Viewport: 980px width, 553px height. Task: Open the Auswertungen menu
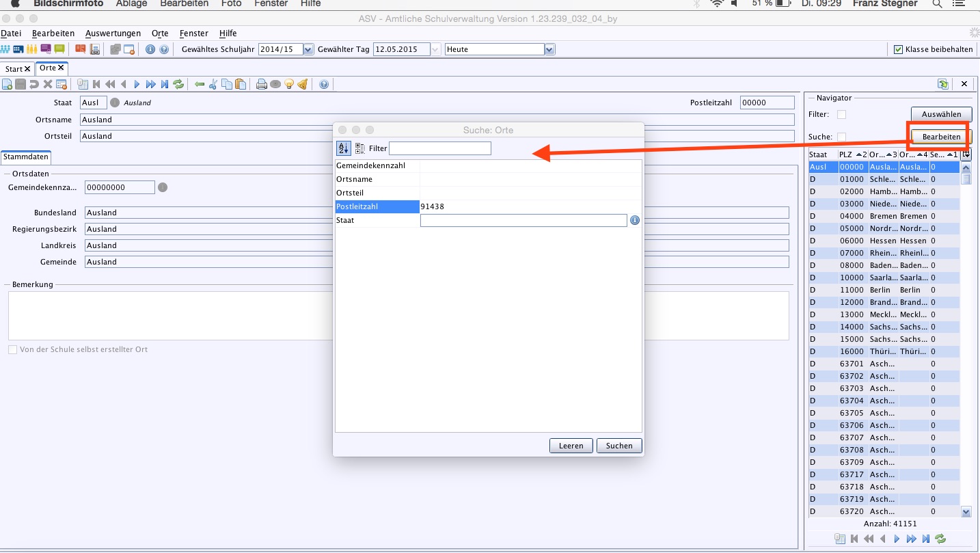click(113, 33)
